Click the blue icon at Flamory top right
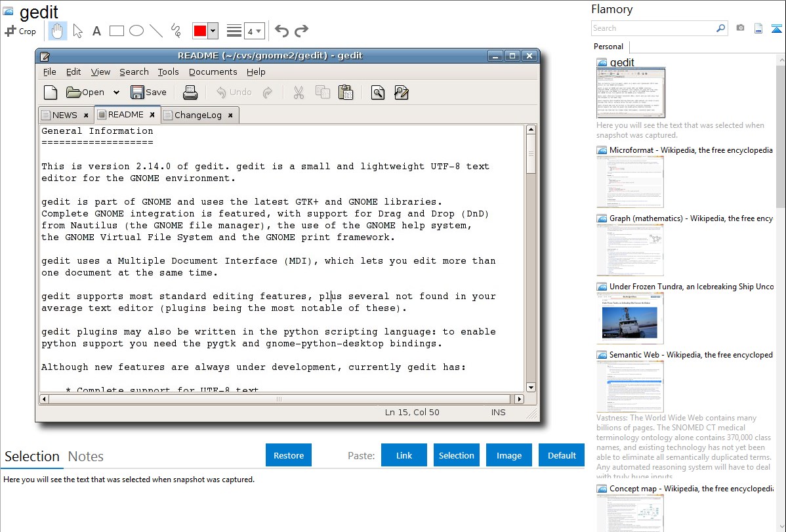 pos(776,28)
